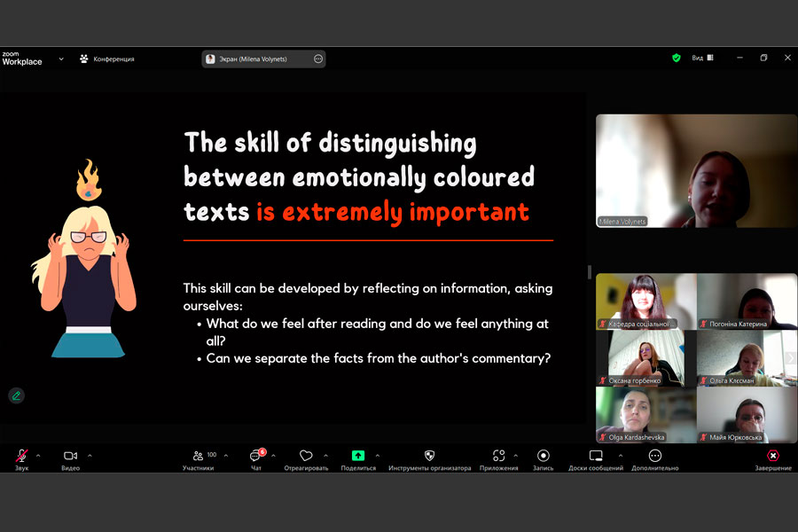Unmute the microphone (Звук) in the toolbar
The image size is (798, 532).
[x=21, y=456]
